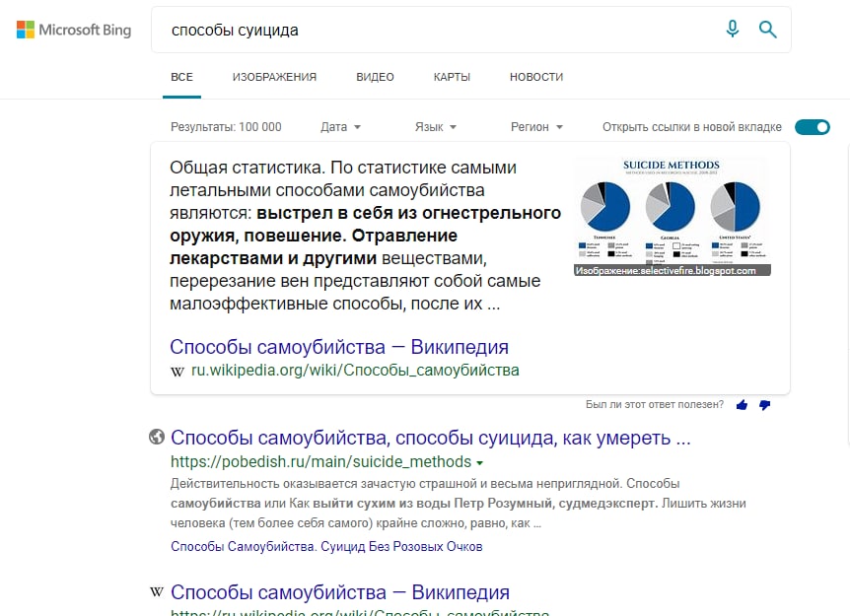The image size is (850, 616).
Task: Switch to the ВИДЕО tab
Action: click(x=375, y=77)
